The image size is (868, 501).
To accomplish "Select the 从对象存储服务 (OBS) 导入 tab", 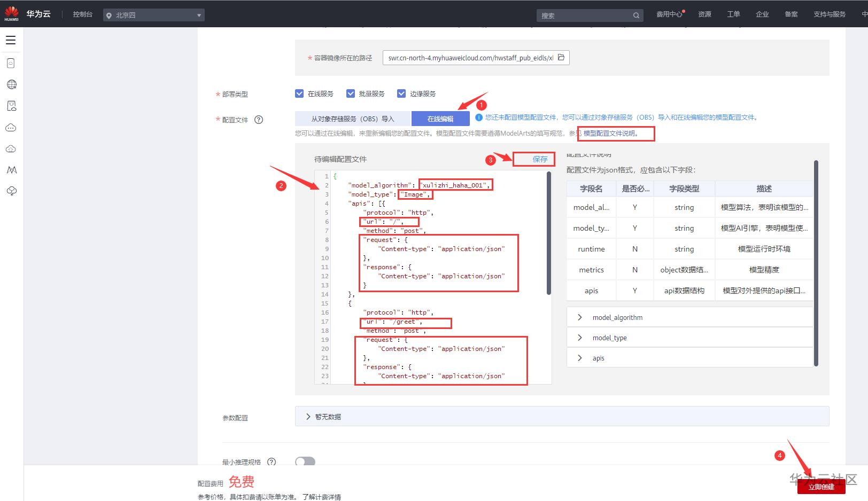I will click(x=353, y=119).
